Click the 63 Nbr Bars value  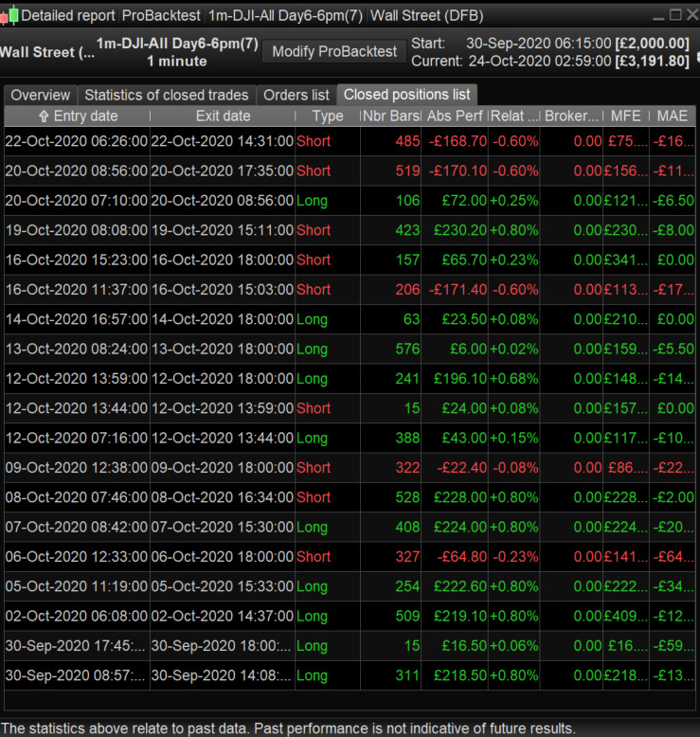click(x=411, y=319)
